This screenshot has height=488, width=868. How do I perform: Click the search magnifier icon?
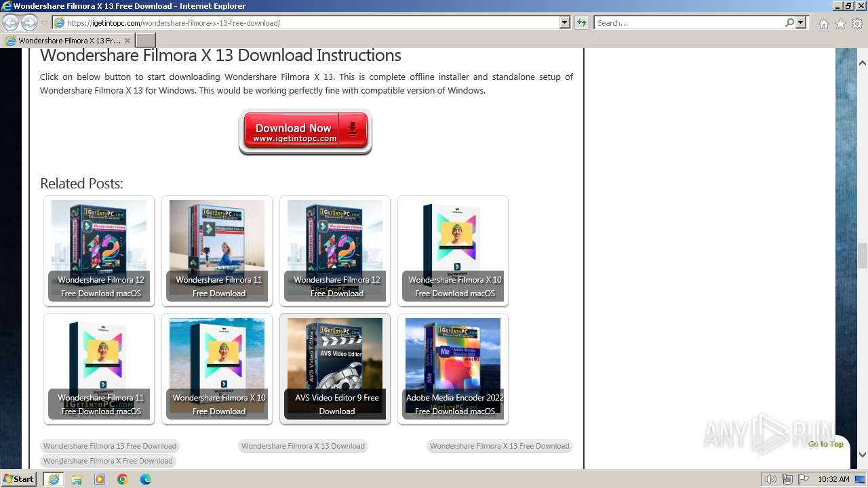(789, 23)
